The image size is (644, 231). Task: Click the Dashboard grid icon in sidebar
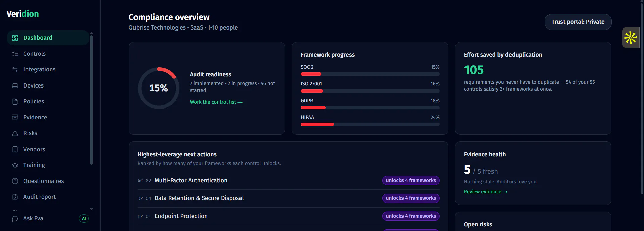click(15, 38)
